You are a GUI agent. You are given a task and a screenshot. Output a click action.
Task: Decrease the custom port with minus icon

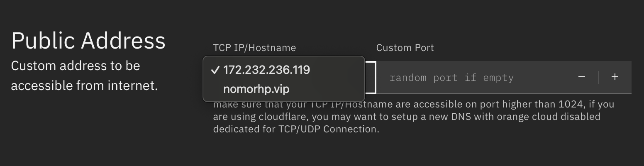[582, 77]
